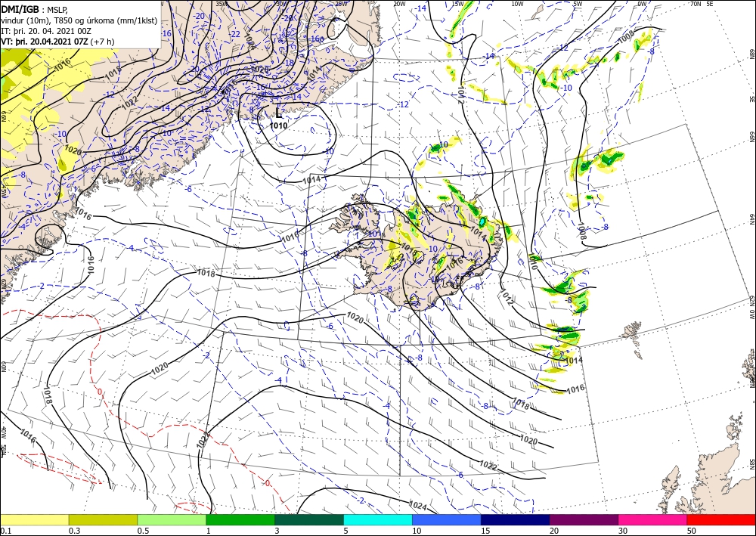Click the legend value 0.1
The image size is (756, 536).
click(x=5, y=531)
